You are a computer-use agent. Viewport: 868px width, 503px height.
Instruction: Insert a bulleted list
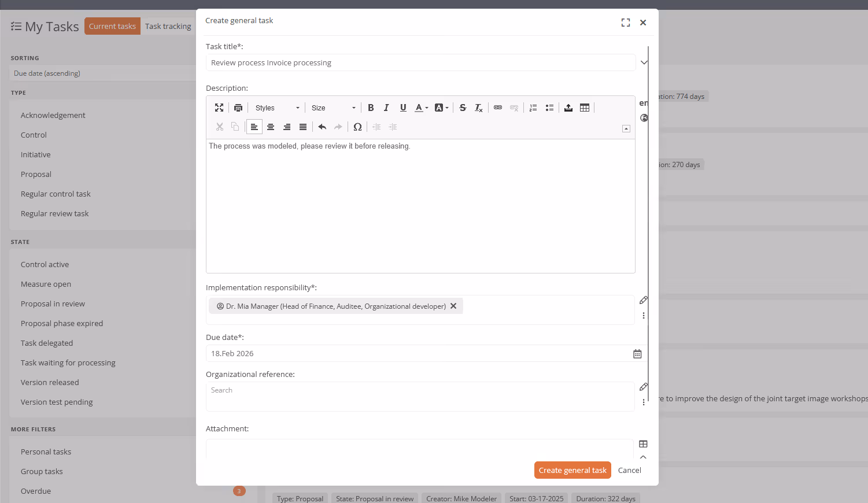[x=549, y=108]
